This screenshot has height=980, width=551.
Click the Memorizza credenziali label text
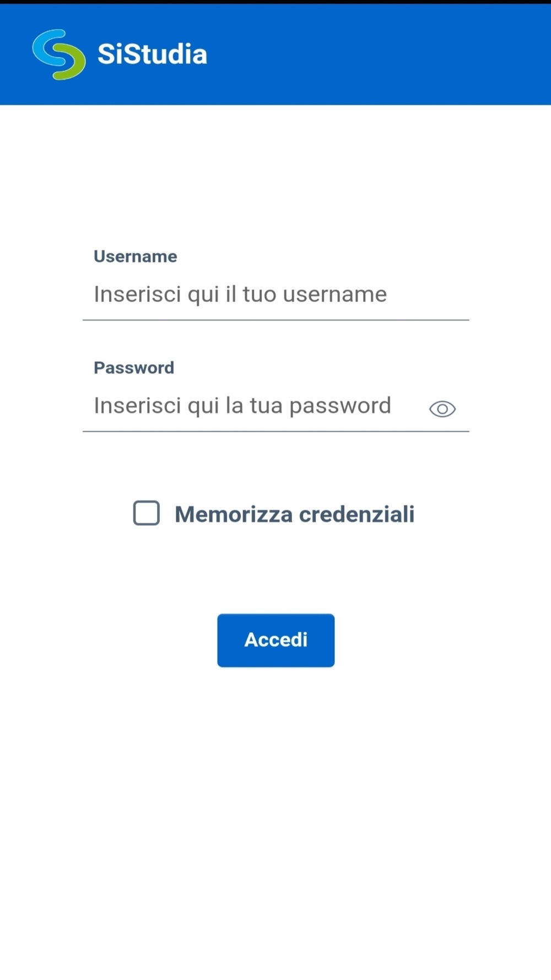[x=294, y=514]
